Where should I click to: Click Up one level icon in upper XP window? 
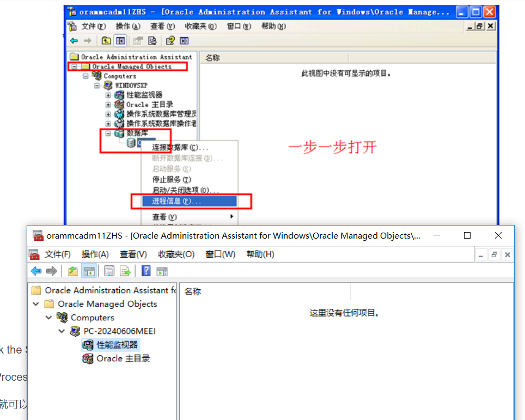106,40
